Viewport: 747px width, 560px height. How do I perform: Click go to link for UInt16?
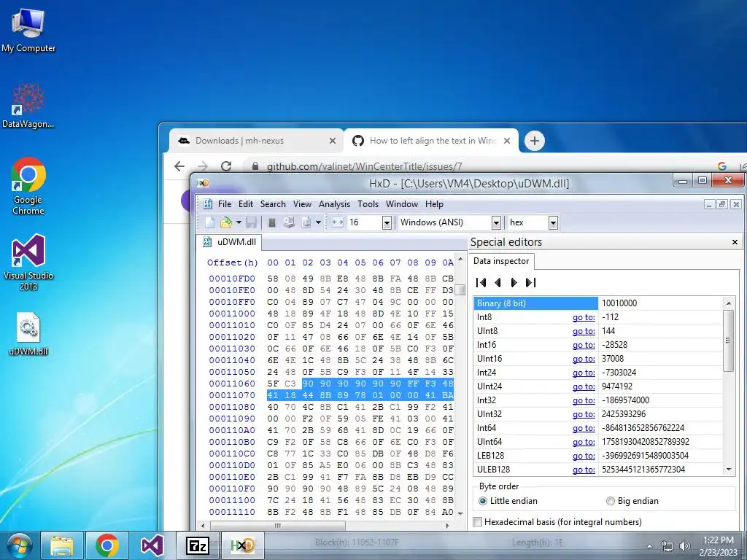pyautogui.click(x=584, y=359)
